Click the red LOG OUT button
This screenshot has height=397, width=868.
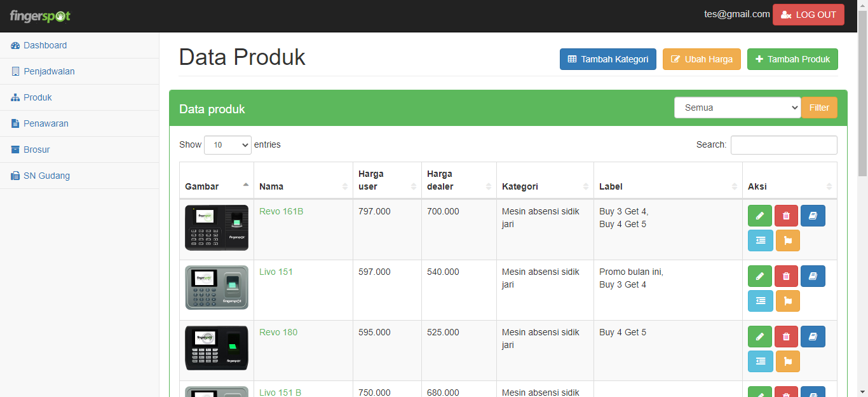click(808, 15)
